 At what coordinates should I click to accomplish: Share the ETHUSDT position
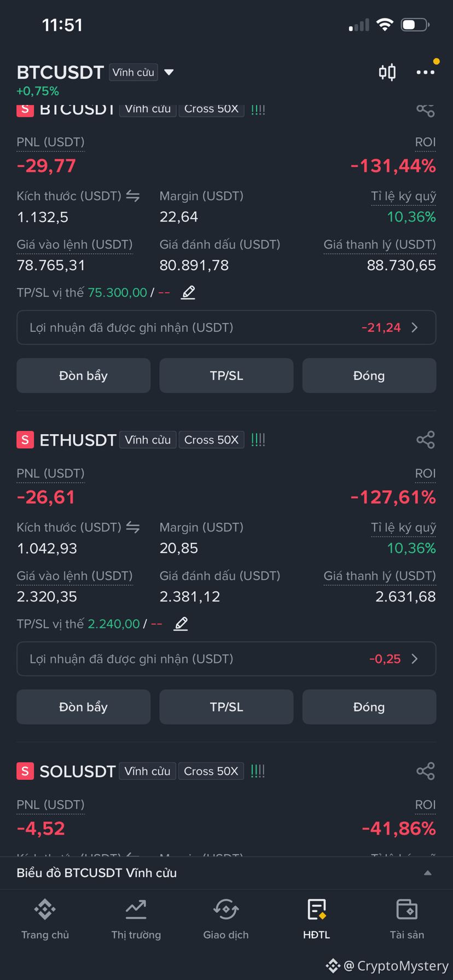[426, 440]
